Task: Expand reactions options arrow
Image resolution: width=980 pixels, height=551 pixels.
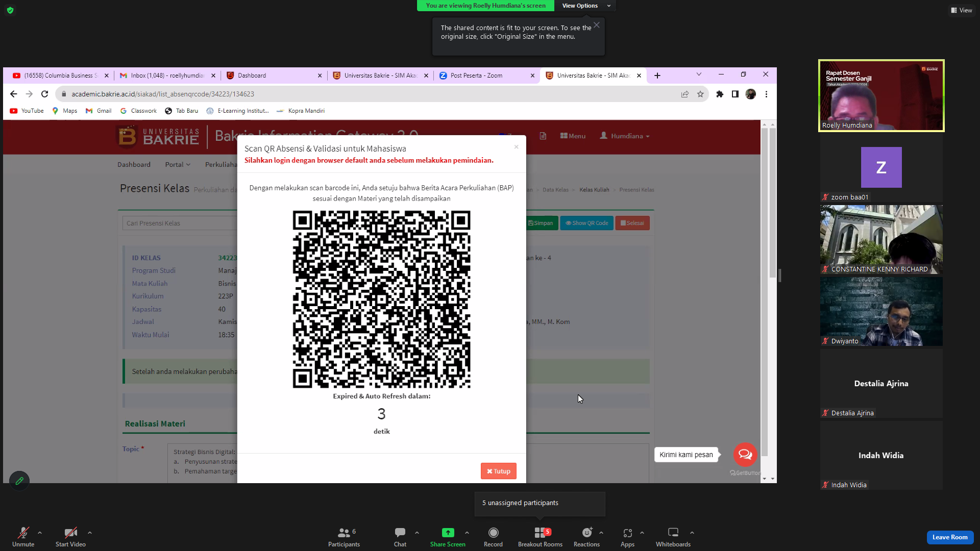Action: click(601, 533)
